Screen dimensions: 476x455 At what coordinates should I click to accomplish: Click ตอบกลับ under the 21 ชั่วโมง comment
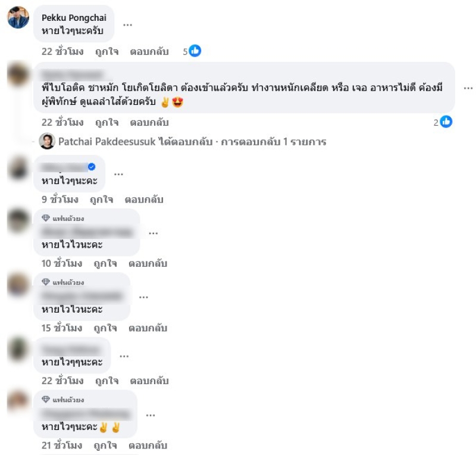tap(148, 445)
